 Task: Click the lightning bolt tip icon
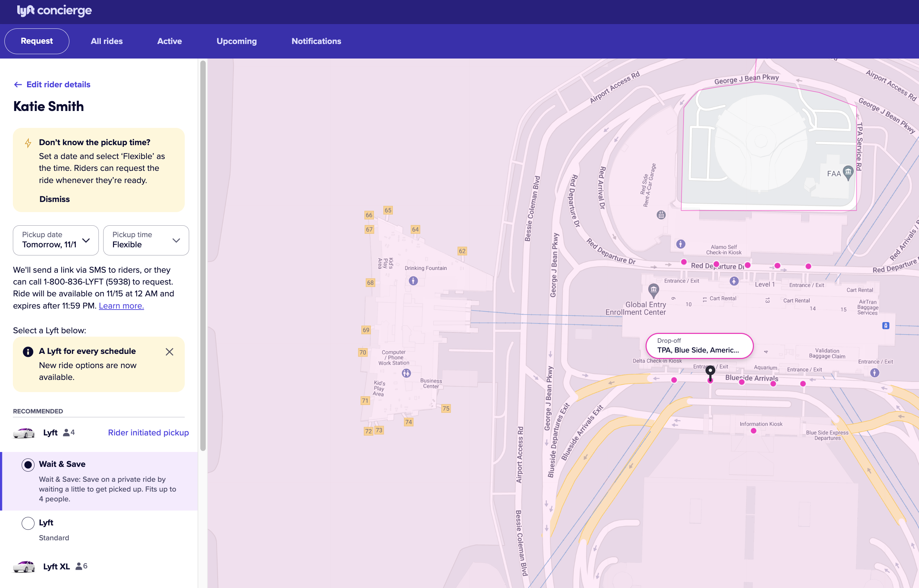(28, 143)
